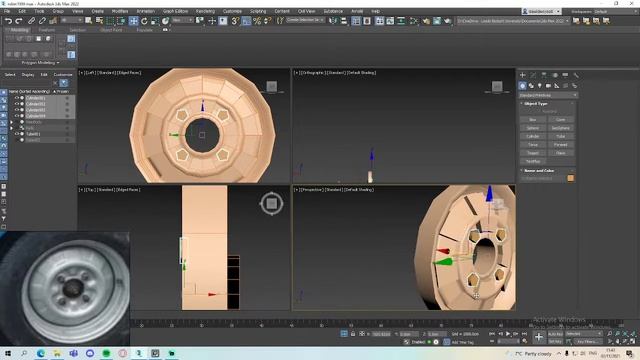Toggle visibility eye of Cylinder001
Screen dimensions: 640x360
point(17,98)
